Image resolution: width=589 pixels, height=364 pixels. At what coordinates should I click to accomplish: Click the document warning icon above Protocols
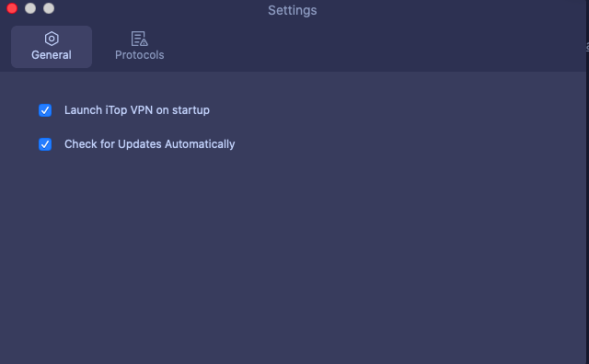coord(139,39)
